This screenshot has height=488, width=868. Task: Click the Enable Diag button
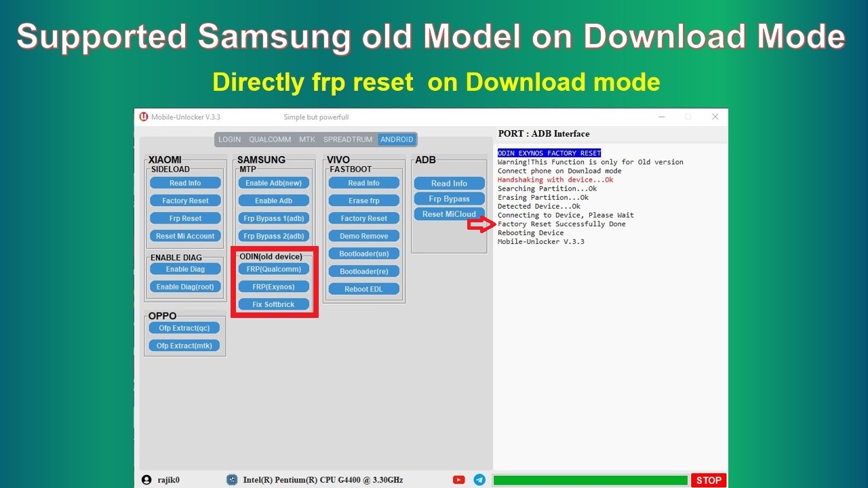click(185, 269)
